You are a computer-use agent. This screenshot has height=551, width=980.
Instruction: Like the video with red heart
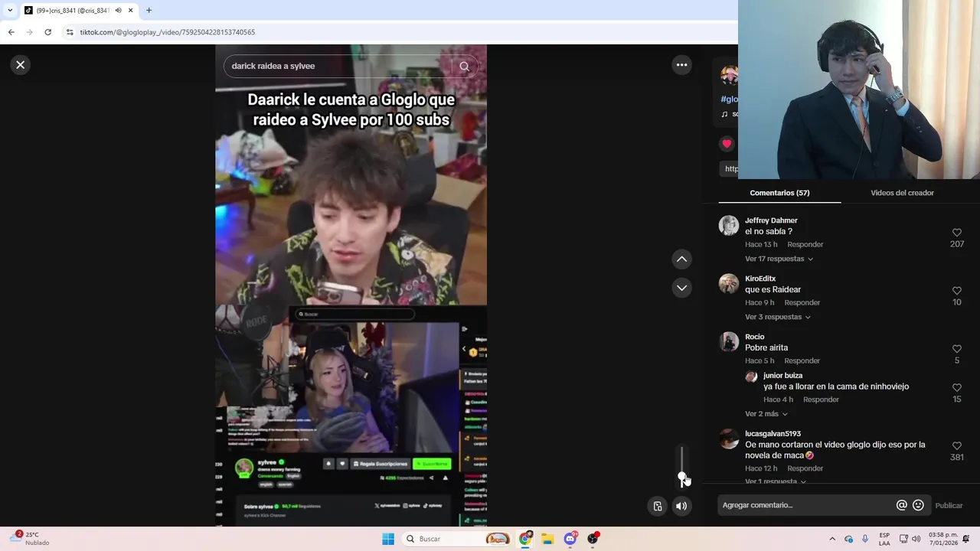tap(727, 144)
